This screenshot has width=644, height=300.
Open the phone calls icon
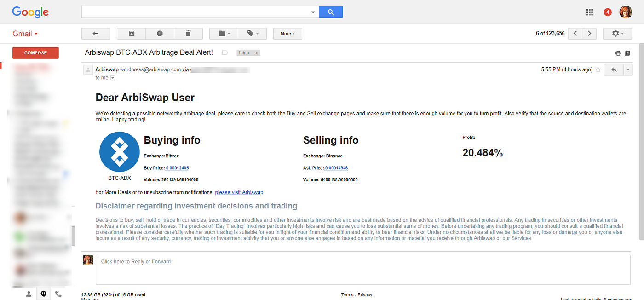[x=58, y=294]
